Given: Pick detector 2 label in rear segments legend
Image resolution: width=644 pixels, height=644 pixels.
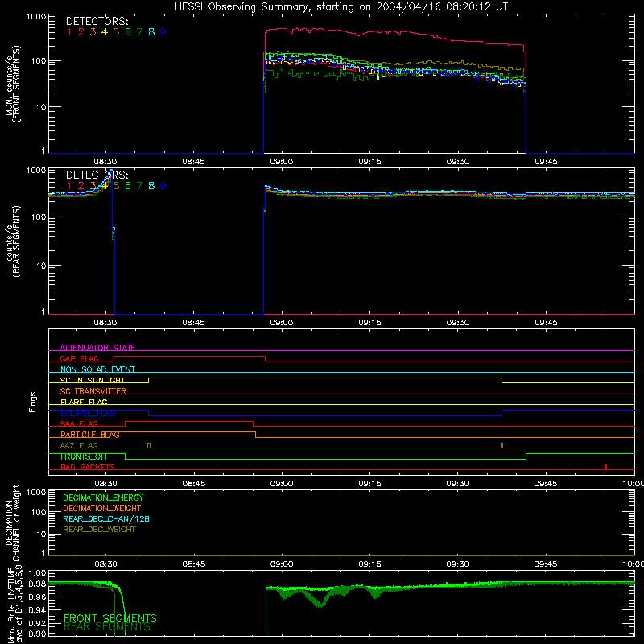Looking at the screenshot, I should click(81, 186).
